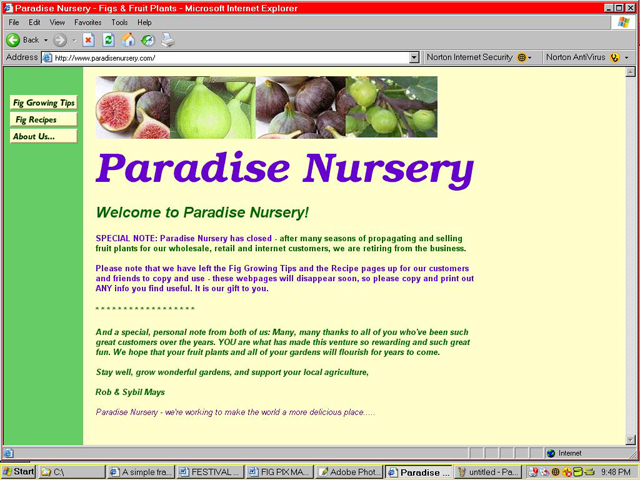Click the Back navigation arrow icon
This screenshot has width=640, height=480.
click(x=13, y=40)
